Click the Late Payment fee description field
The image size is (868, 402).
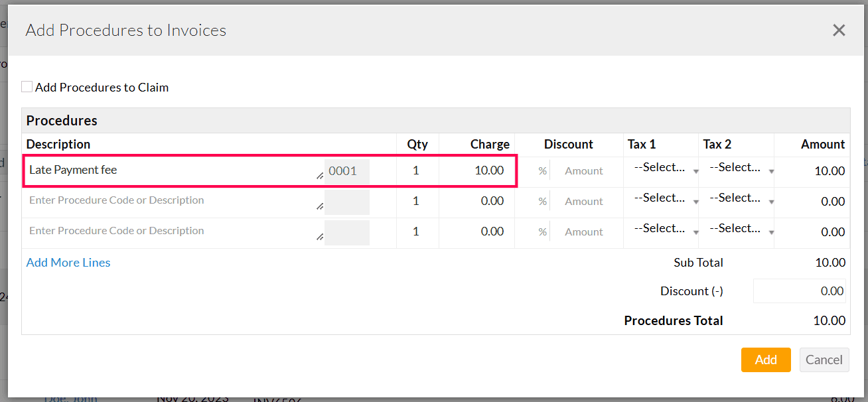[x=166, y=170]
